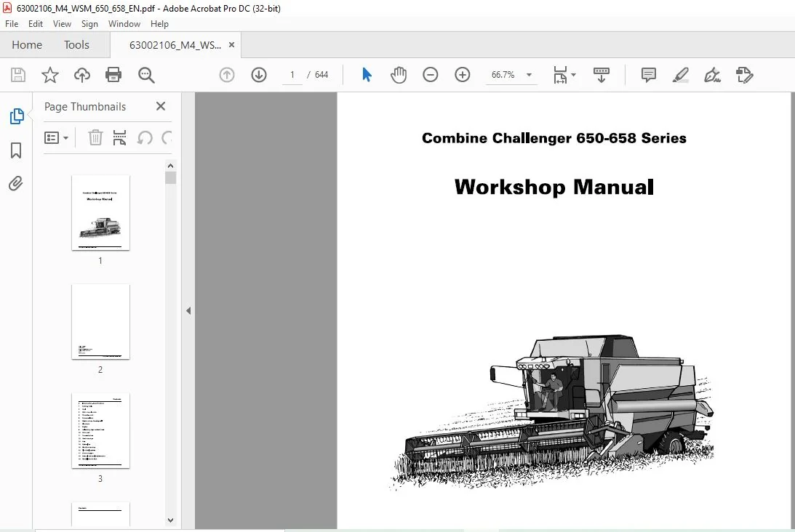Viewport: 795px width, 532px height.
Task: Select page 1 thumbnail
Action: pyautogui.click(x=100, y=213)
